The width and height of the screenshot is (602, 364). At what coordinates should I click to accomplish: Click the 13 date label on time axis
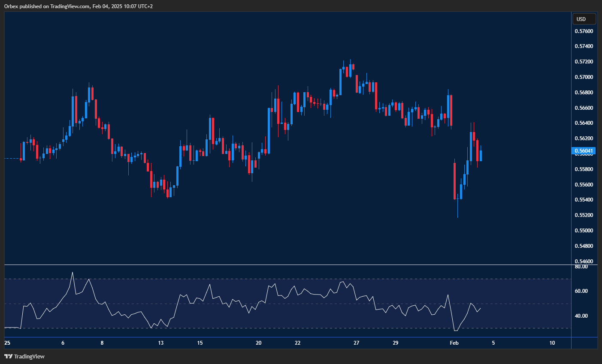pyautogui.click(x=160, y=343)
